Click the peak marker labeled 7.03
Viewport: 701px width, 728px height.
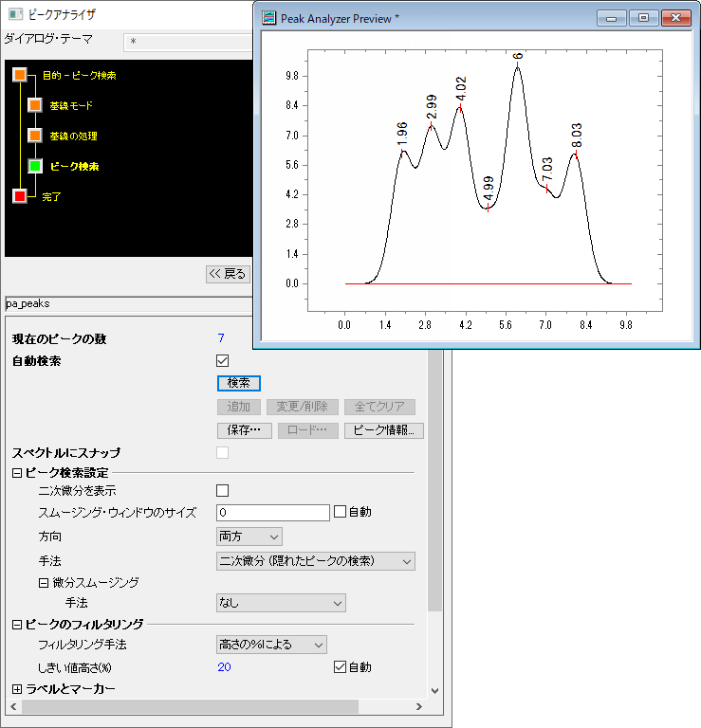click(x=546, y=188)
